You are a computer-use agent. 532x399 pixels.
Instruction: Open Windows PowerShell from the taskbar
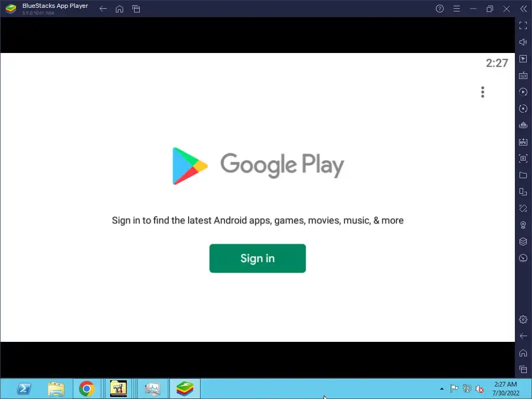[x=24, y=389]
